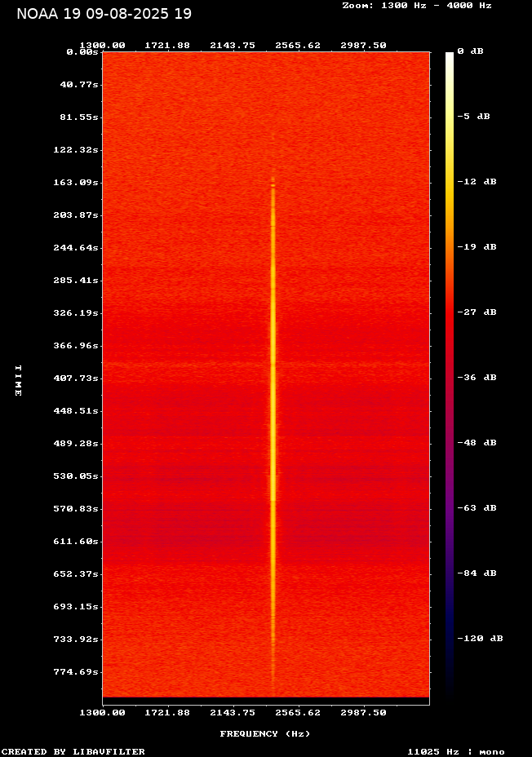Click the time label 693.15s
The image size is (532, 757).
76,607
